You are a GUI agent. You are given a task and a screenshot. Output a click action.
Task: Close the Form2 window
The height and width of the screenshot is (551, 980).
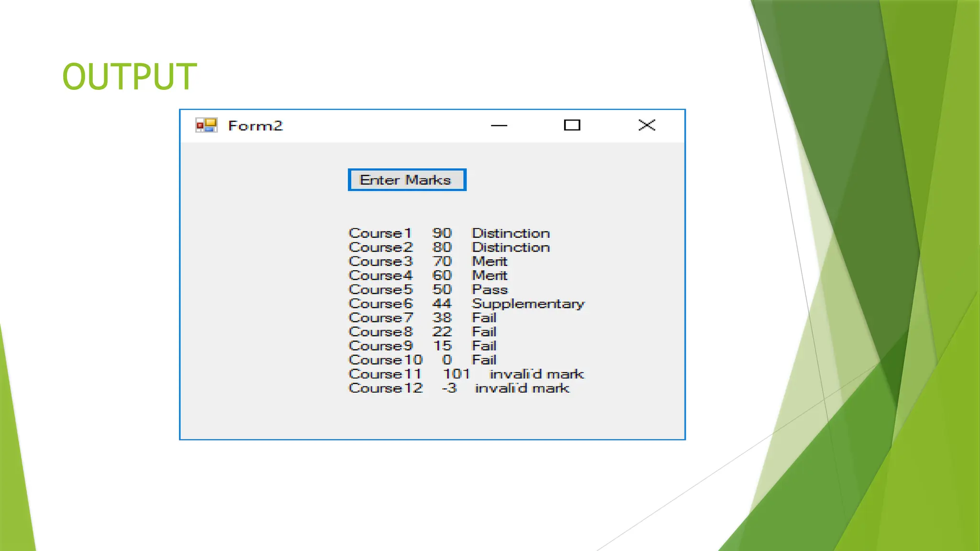click(x=646, y=125)
